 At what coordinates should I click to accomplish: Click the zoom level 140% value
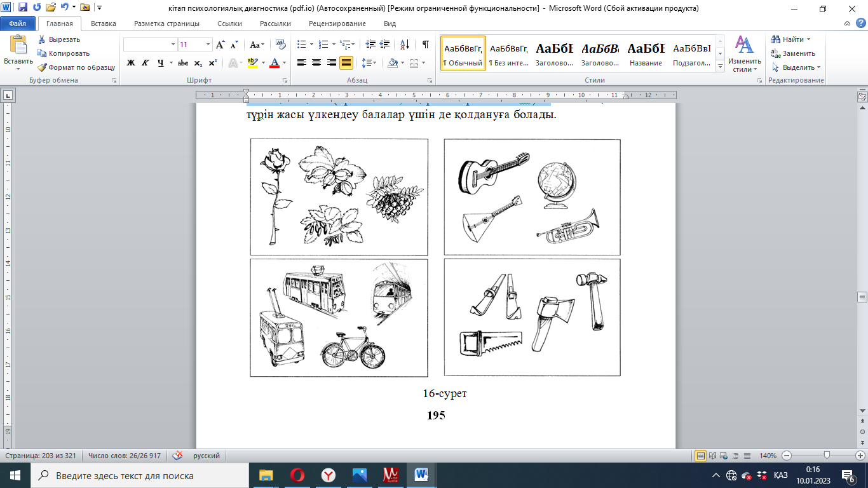click(x=769, y=456)
